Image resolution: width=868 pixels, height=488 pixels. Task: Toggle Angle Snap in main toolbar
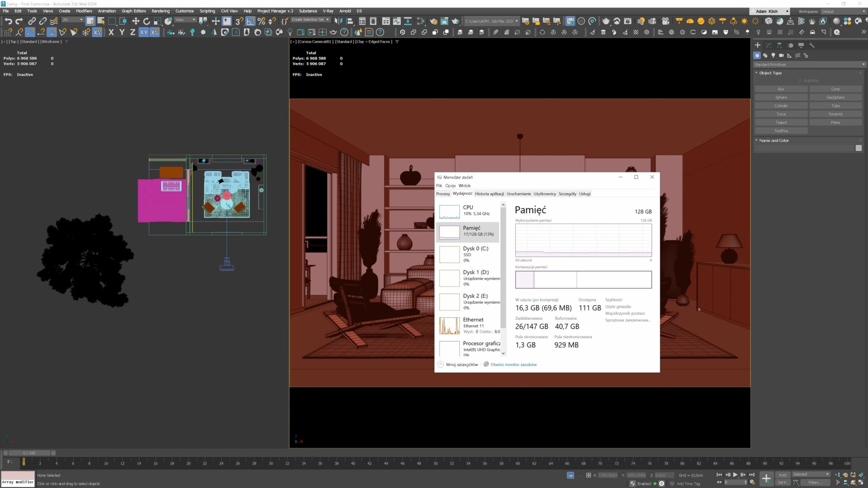(x=250, y=21)
